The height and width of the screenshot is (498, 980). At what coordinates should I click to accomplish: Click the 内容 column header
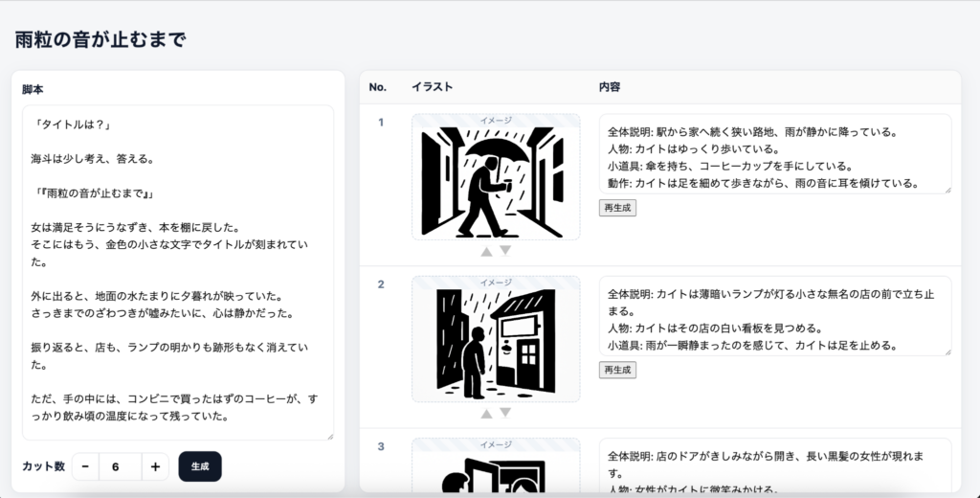tap(609, 87)
